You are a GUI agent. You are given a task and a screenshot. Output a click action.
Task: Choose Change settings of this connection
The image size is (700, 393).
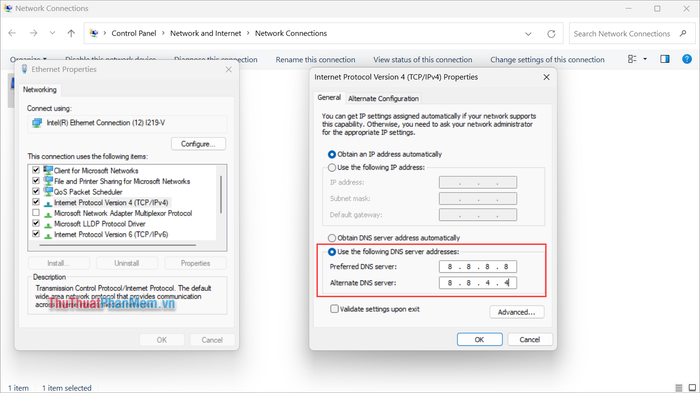coord(547,59)
